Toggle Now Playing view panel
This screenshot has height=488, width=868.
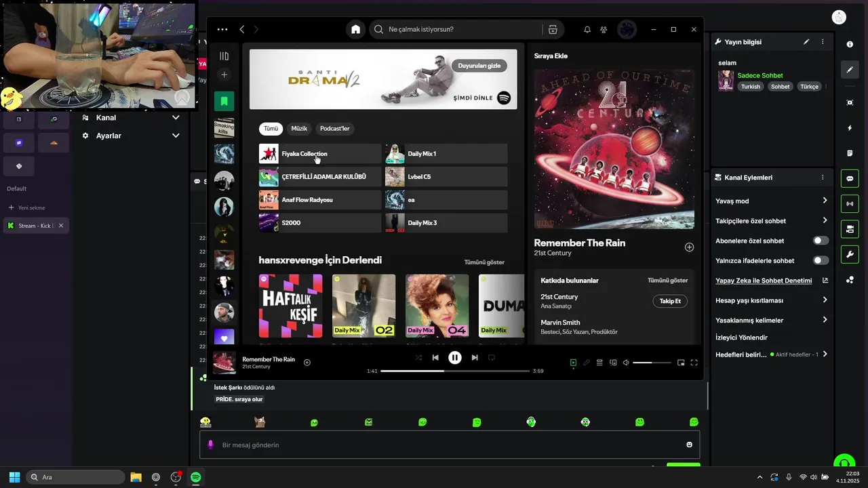(x=573, y=363)
